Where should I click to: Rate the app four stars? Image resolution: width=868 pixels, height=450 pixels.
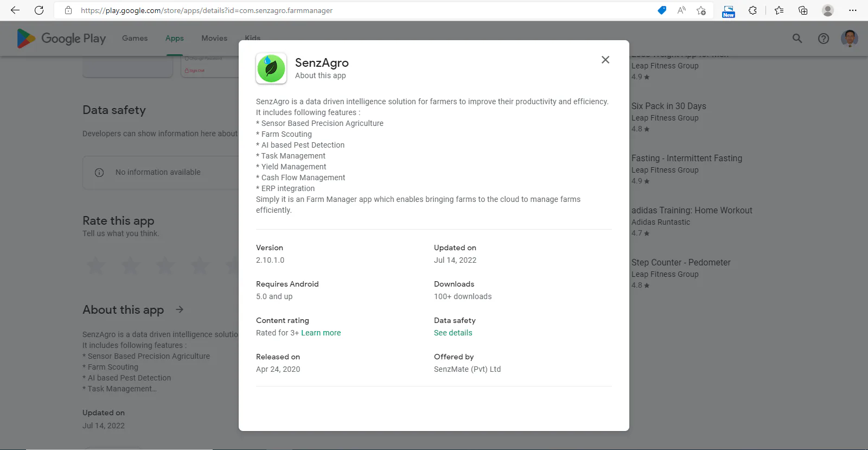click(200, 266)
